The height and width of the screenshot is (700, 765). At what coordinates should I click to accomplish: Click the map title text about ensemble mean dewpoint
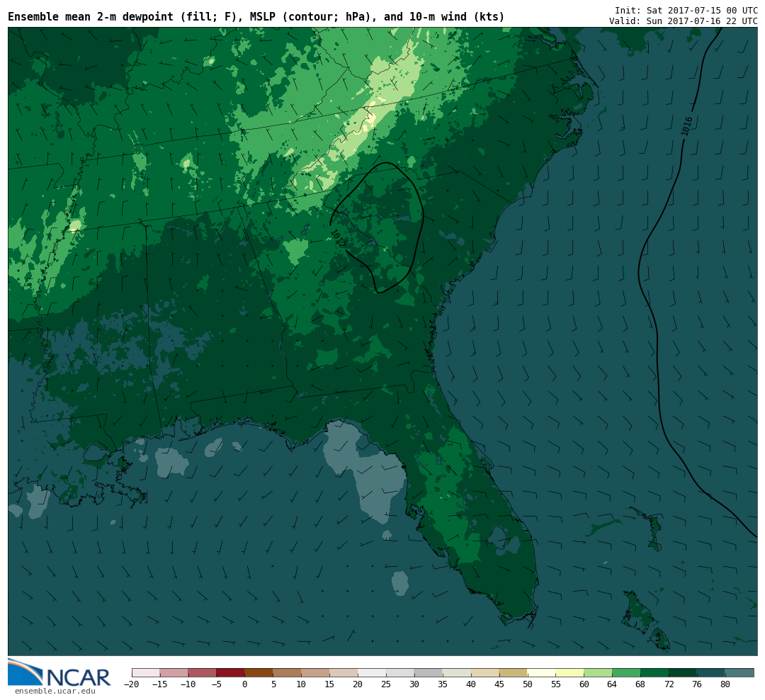(x=256, y=17)
